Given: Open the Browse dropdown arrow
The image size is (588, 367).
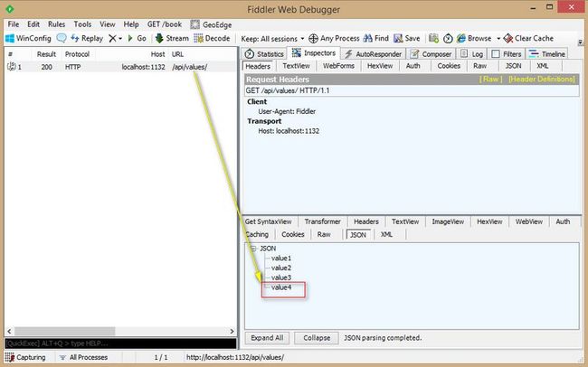Looking at the screenshot, I should pyautogui.click(x=498, y=38).
